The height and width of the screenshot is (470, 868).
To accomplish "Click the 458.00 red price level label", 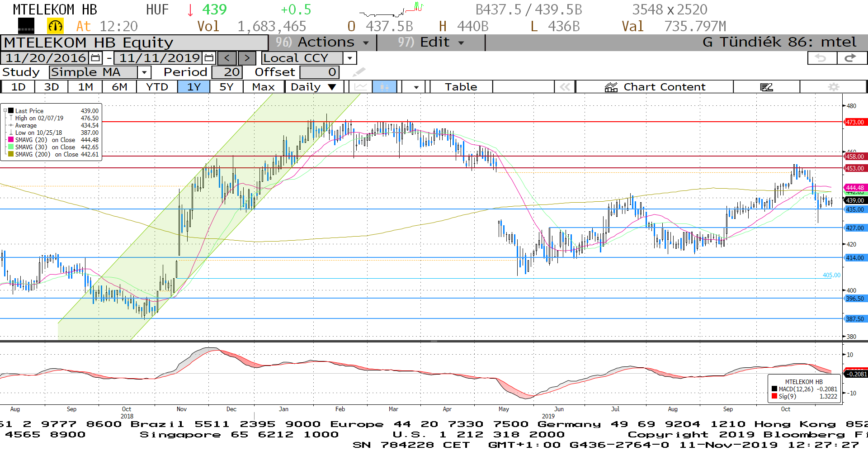I will [855, 157].
